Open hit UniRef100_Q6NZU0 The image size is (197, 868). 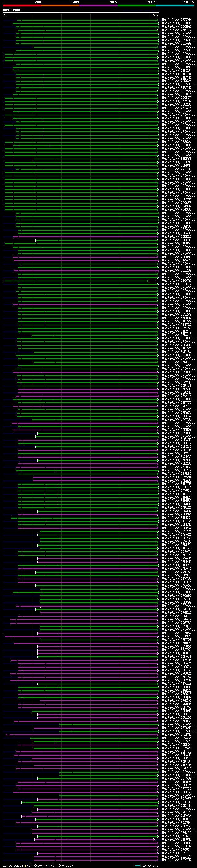tap(176, 71)
